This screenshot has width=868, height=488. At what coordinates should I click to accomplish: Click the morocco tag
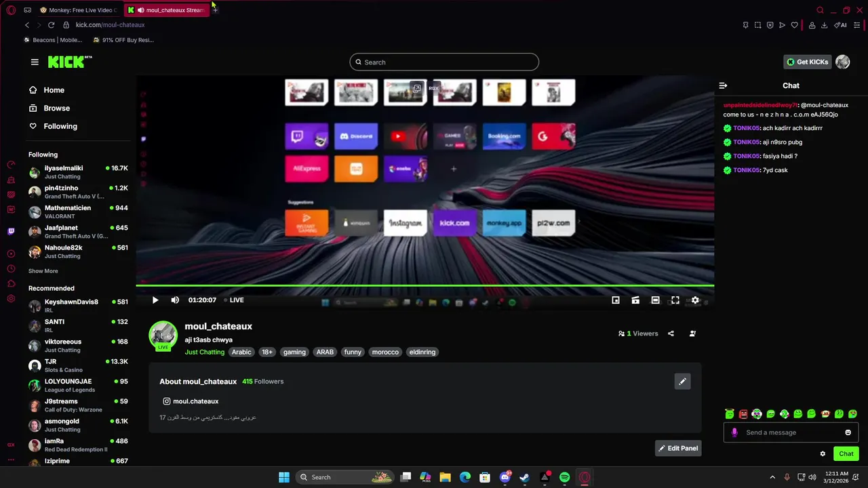click(x=385, y=352)
